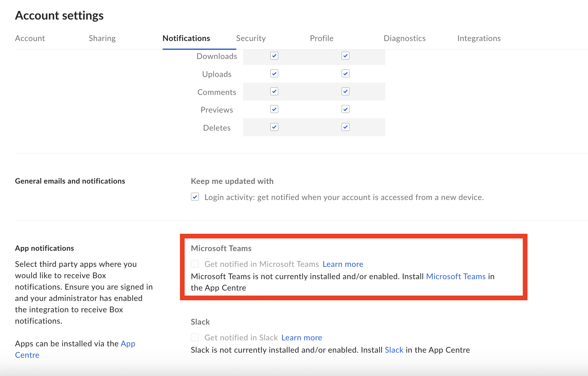The image size is (588, 376).
Task: Toggle the right checkbox in Previews row
Action: (345, 109)
